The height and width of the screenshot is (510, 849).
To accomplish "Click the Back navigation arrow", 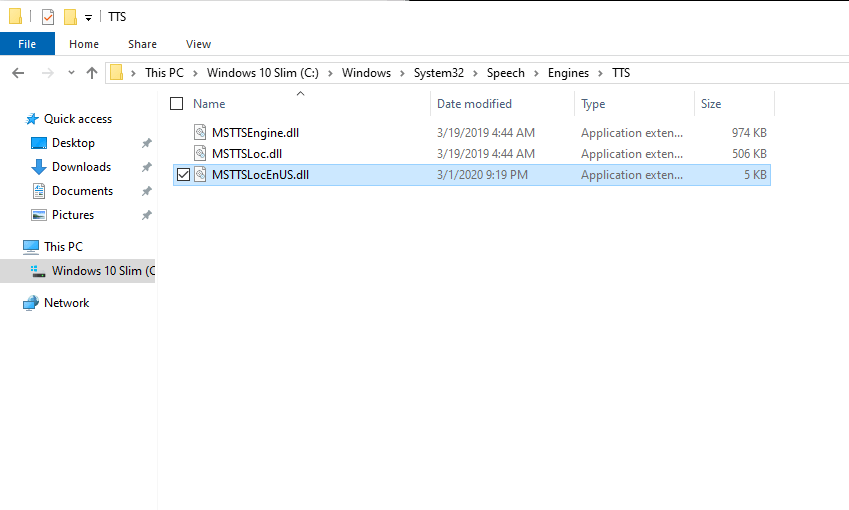I will pyautogui.click(x=18, y=73).
